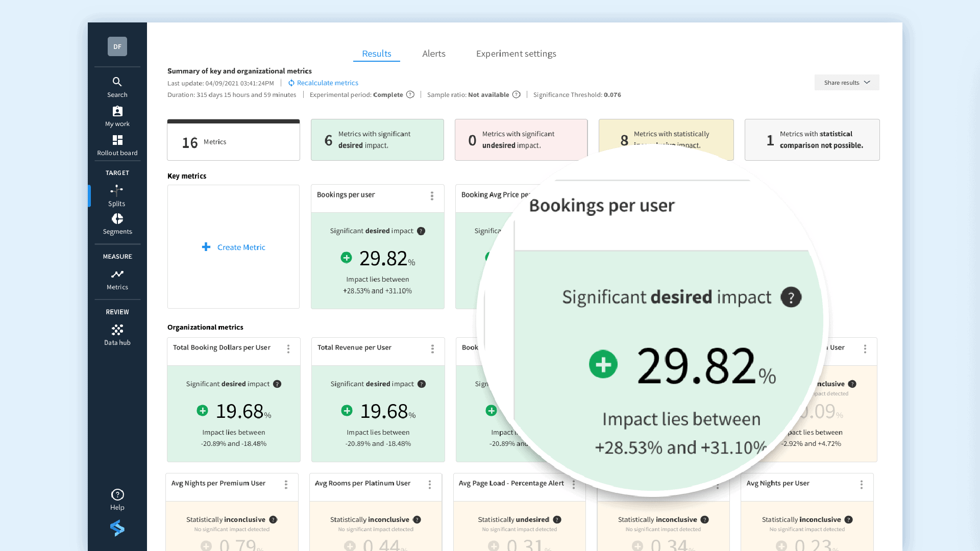Open Bookings per user options menu

tap(432, 196)
